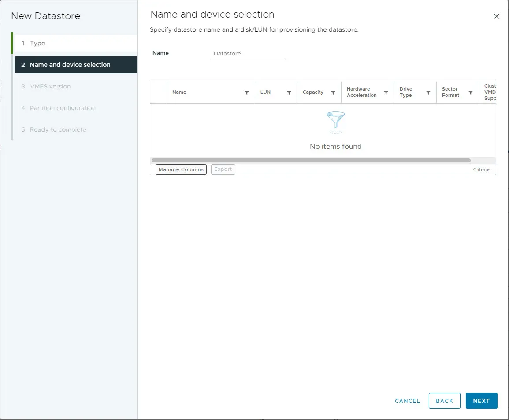Select step 3 VMFS version

76,86
